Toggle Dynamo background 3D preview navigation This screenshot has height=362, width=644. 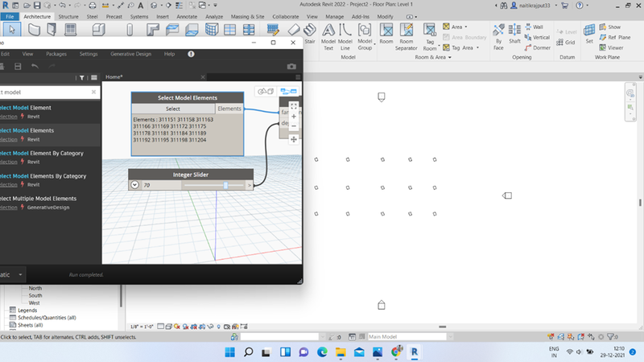click(266, 91)
